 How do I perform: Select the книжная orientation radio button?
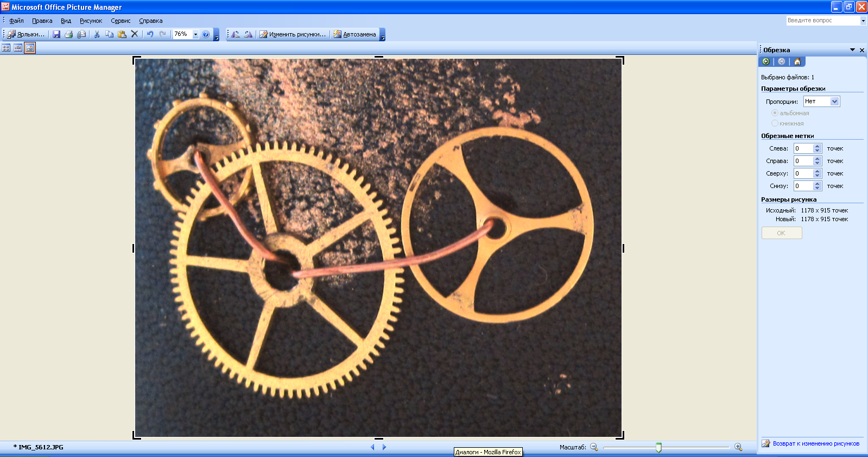tap(775, 123)
